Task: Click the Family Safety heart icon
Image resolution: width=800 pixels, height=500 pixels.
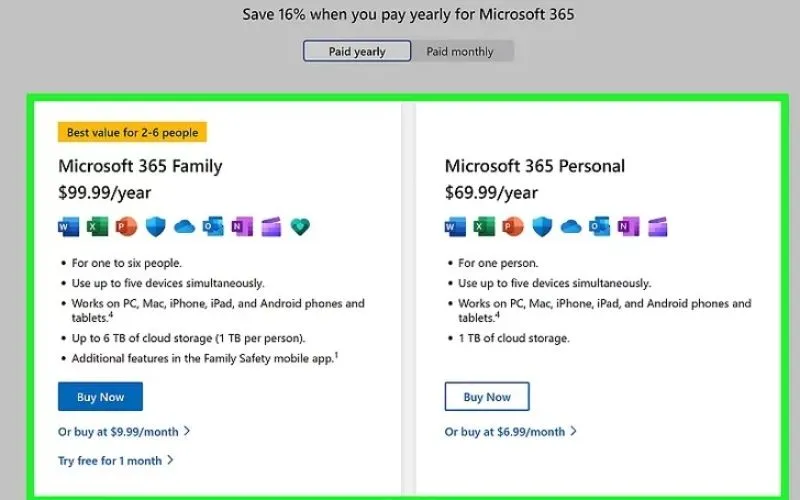Action: [x=300, y=227]
